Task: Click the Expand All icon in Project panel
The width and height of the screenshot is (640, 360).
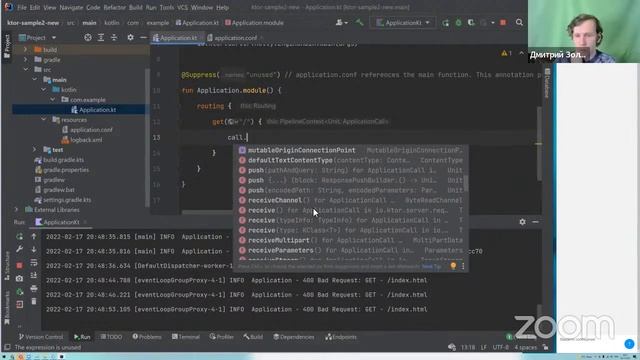Action: tap(101, 38)
